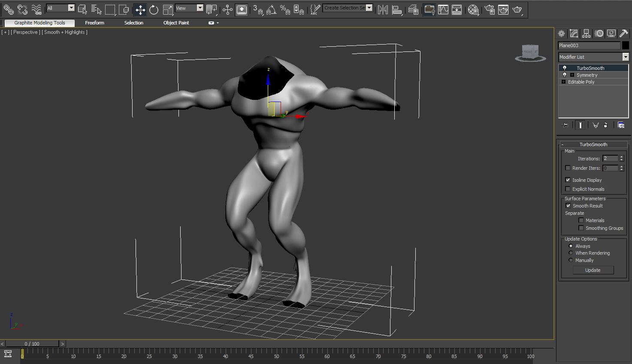
Task: Click the Select and Link chain icon
Action: [x=9, y=9]
